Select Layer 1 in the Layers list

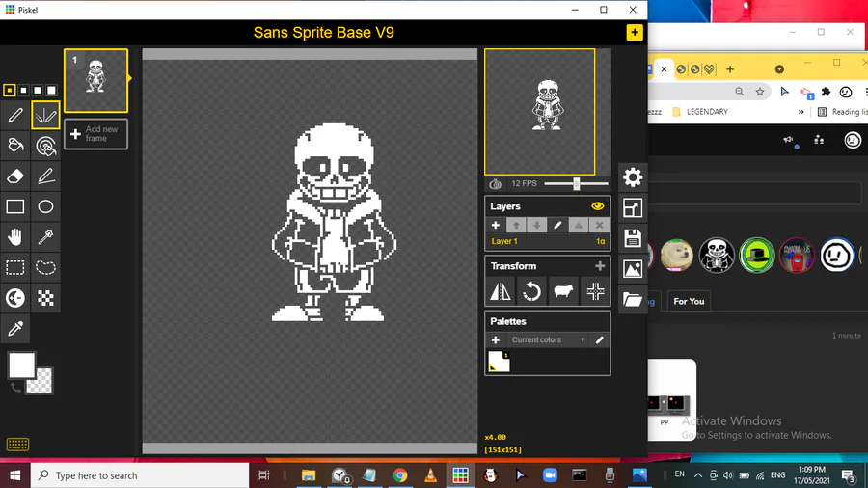click(x=548, y=241)
